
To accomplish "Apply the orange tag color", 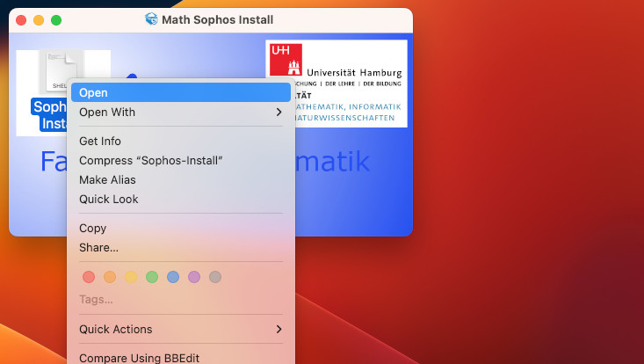I will 110,277.
